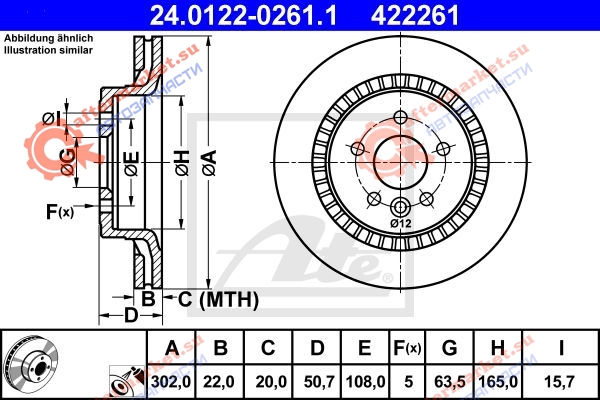
Task: Click the Ø12 hole at disc bottom
Action: pos(400,208)
